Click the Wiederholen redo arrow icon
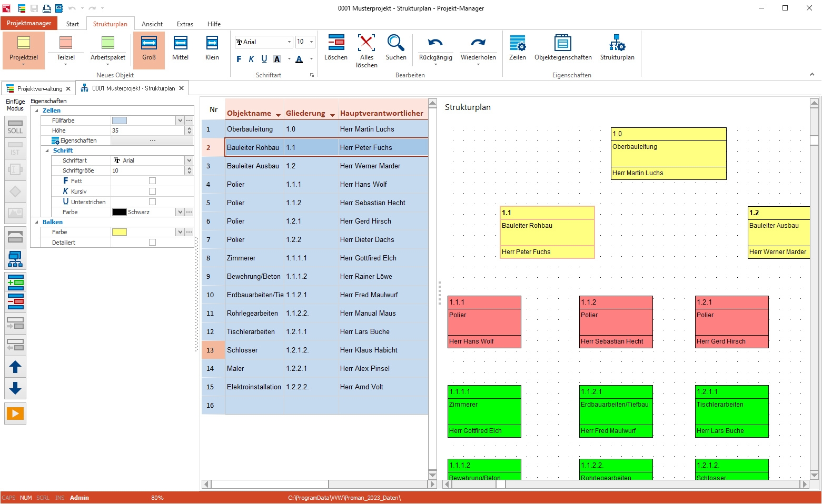This screenshot has height=504, width=822. click(x=478, y=43)
